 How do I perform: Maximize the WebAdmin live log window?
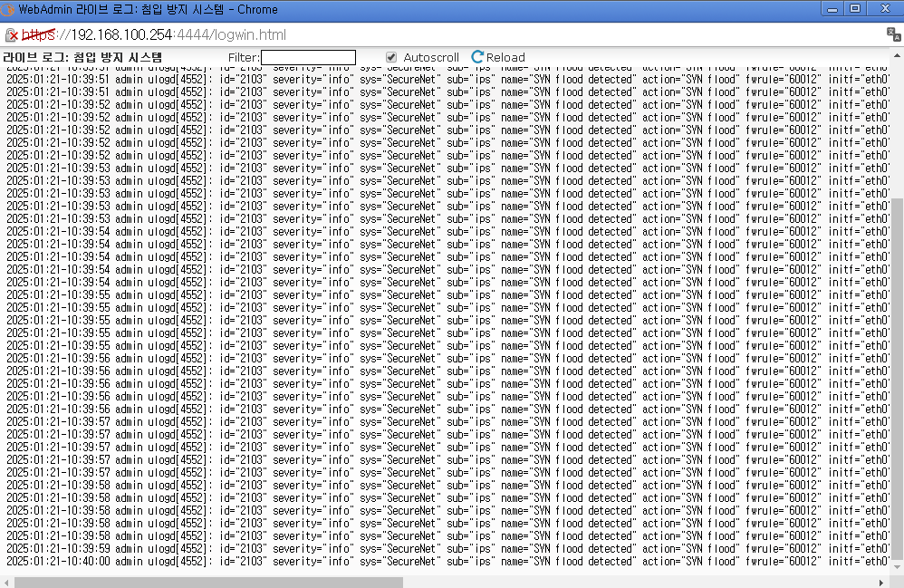(856, 9)
